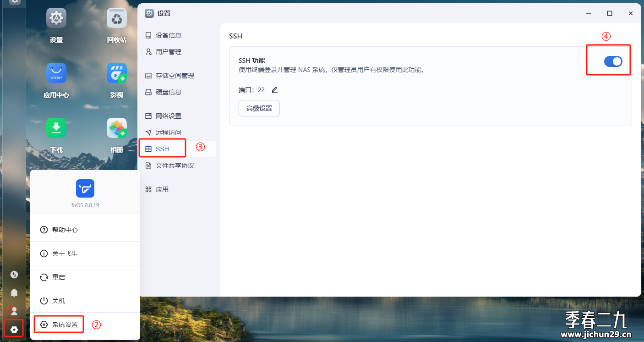The height and width of the screenshot is (342, 644).
Task: Open the 回收站 recycle bin icon
Action: click(117, 19)
